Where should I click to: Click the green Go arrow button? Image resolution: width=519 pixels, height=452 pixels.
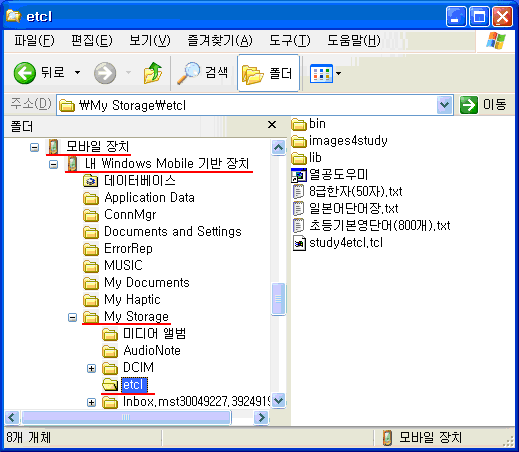[469, 105]
